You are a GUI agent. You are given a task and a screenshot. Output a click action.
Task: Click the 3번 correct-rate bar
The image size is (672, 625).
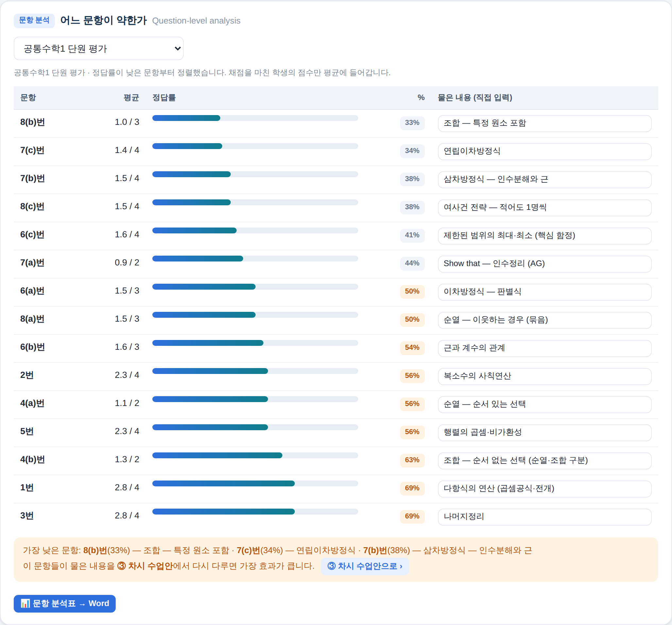(255, 512)
